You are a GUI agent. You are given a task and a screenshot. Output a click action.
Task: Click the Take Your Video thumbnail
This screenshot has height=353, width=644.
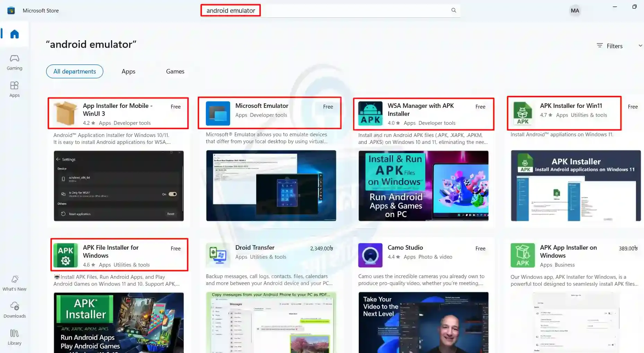tap(423, 322)
